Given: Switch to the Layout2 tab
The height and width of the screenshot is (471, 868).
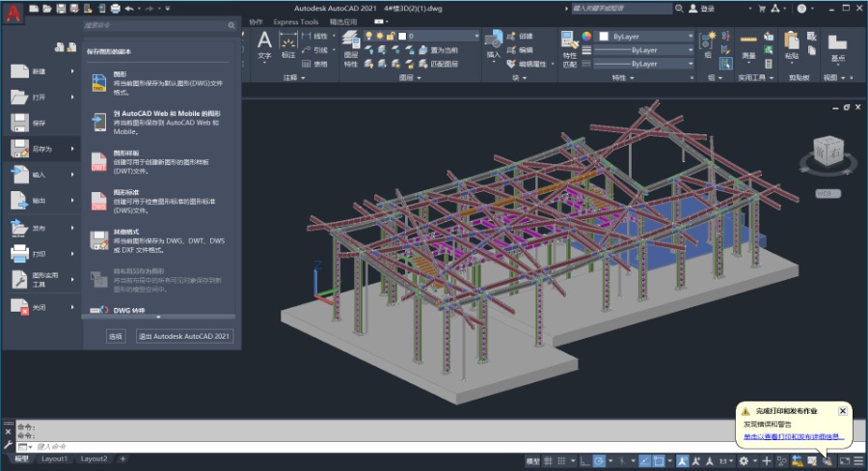Looking at the screenshot, I should [95, 458].
